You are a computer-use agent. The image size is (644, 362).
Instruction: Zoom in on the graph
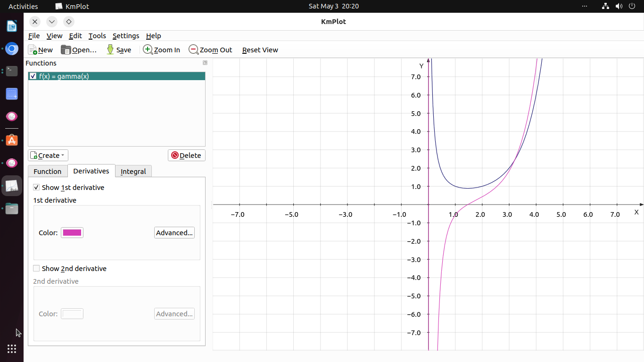pyautogui.click(x=162, y=50)
